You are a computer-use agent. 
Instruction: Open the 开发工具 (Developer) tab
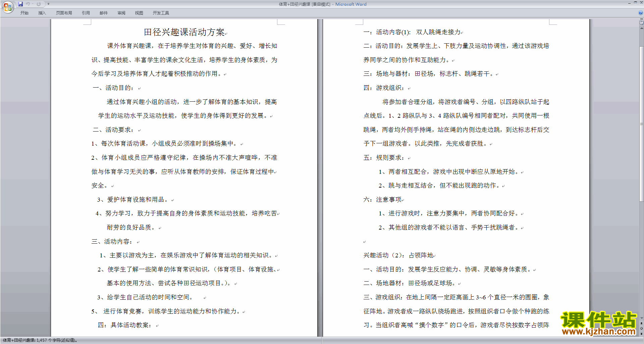pyautogui.click(x=161, y=13)
